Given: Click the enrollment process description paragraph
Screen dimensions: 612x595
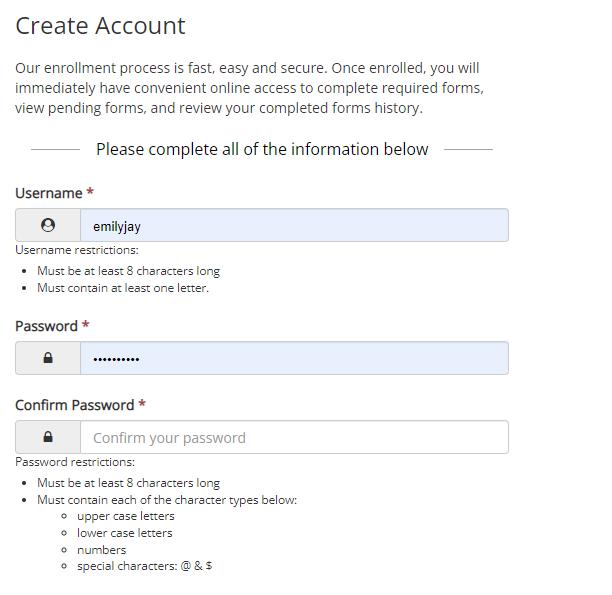Looking at the screenshot, I should coord(249,88).
